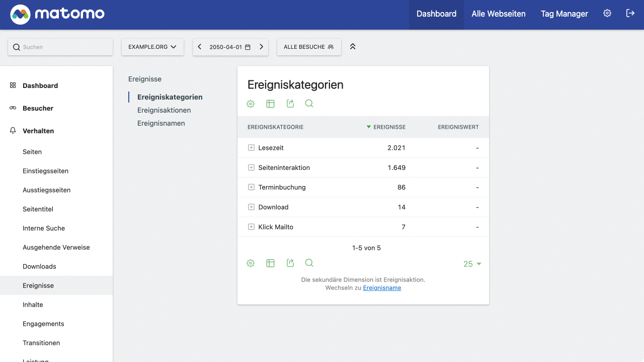
Task: Click the logout icon in top bar
Action: [630, 14]
